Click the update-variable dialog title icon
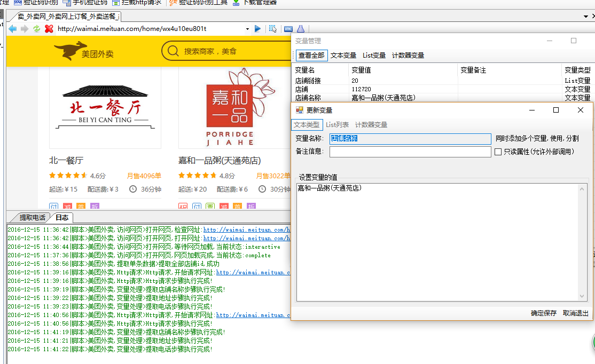This screenshot has width=595, height=364. click(300, 110)
